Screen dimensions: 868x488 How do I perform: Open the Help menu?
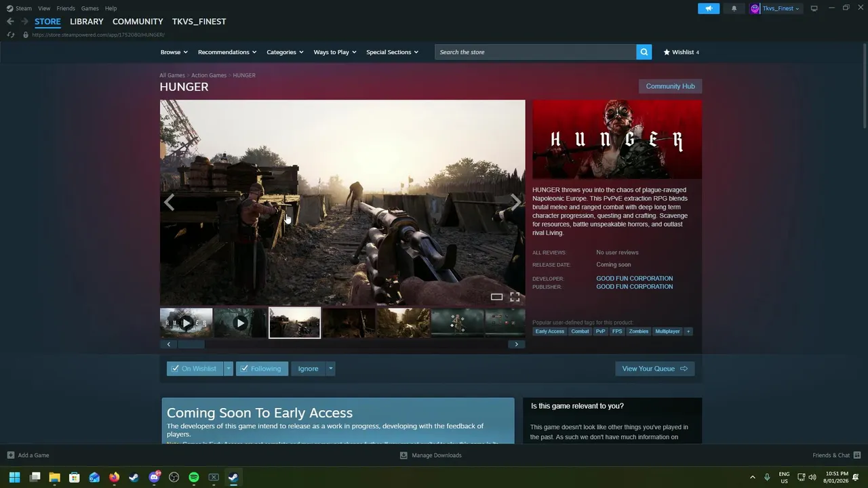point(111,8)
